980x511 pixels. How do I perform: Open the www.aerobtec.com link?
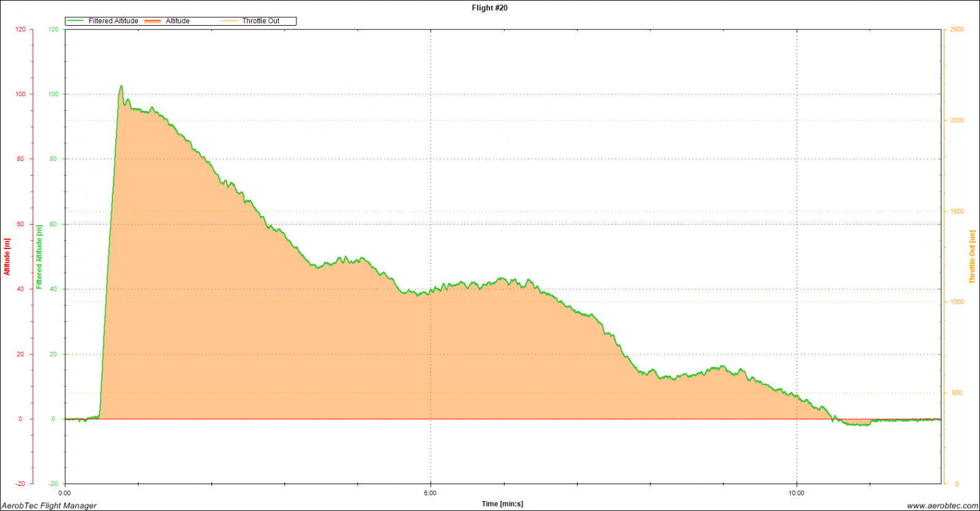pyautogui.click(x=943, y=505)
